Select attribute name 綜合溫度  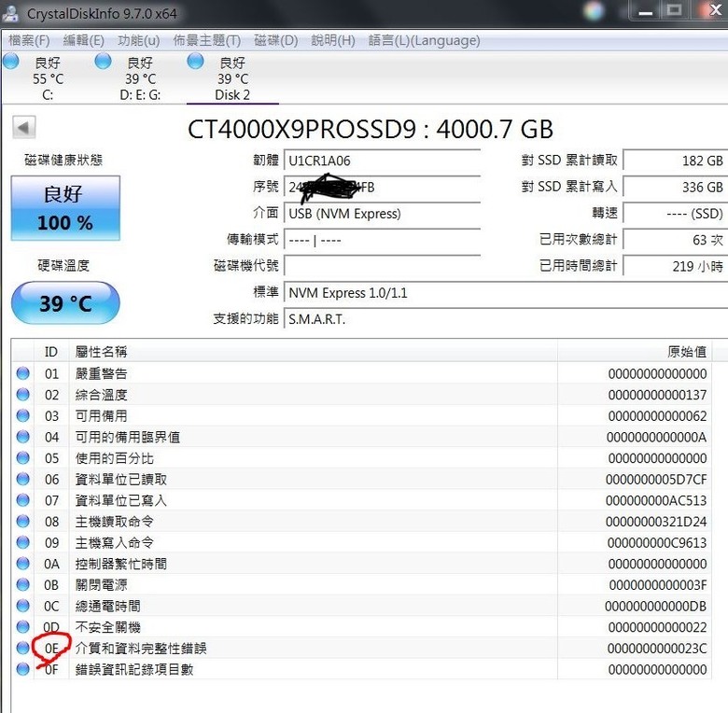(x=101, y=395)
